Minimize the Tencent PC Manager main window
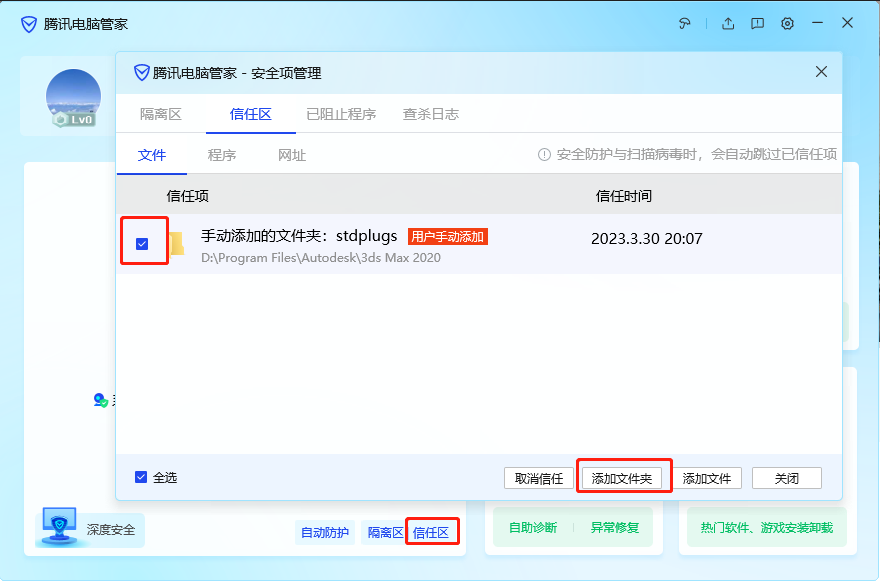Viewport: 880px width, 582px height. click(817, 23)
